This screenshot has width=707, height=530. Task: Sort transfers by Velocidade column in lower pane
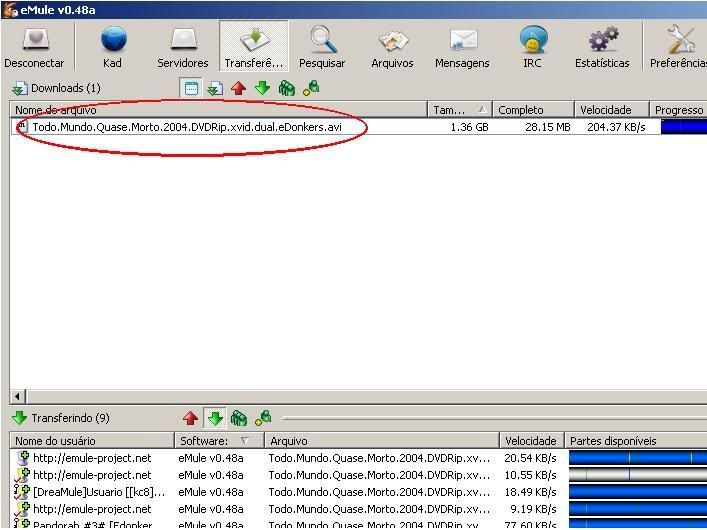point(532,441)
